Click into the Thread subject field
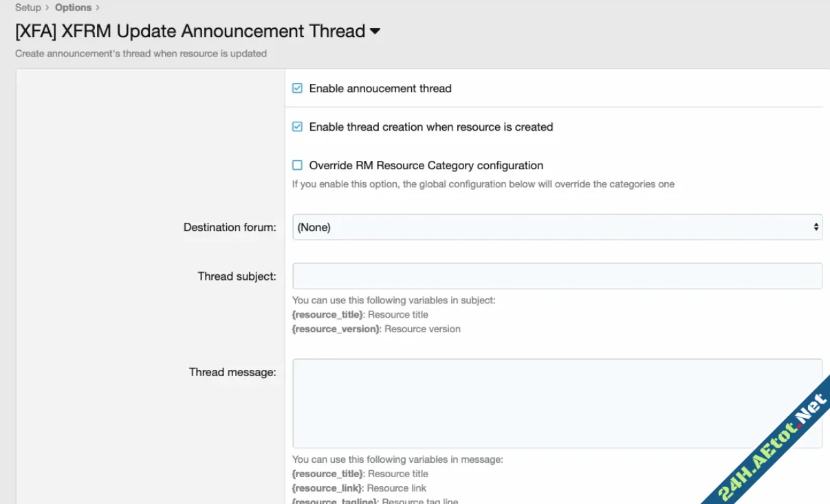830x504 pixels. click(x=557, y=276)
